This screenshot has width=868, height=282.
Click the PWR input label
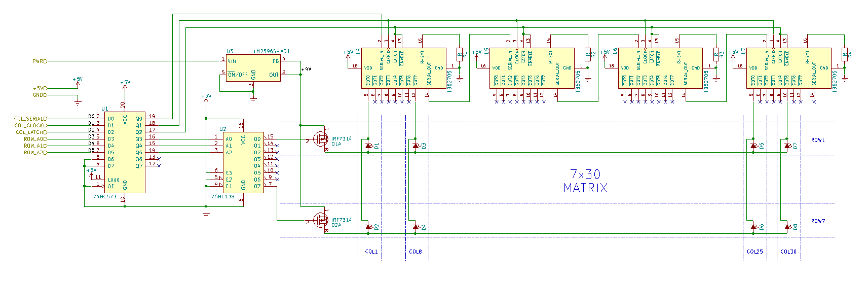pos(40,61)
